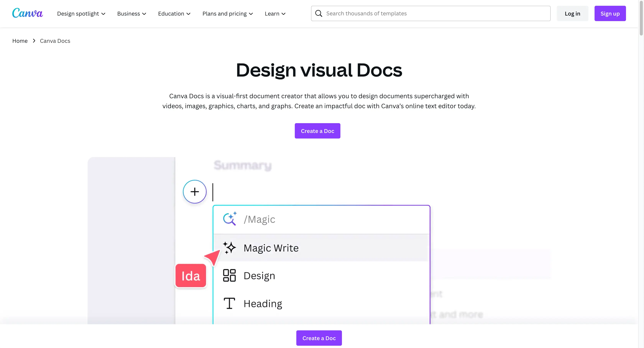The image size is (644, 348).
Task: Open the Plans and pricing menu
Action: 228,13
